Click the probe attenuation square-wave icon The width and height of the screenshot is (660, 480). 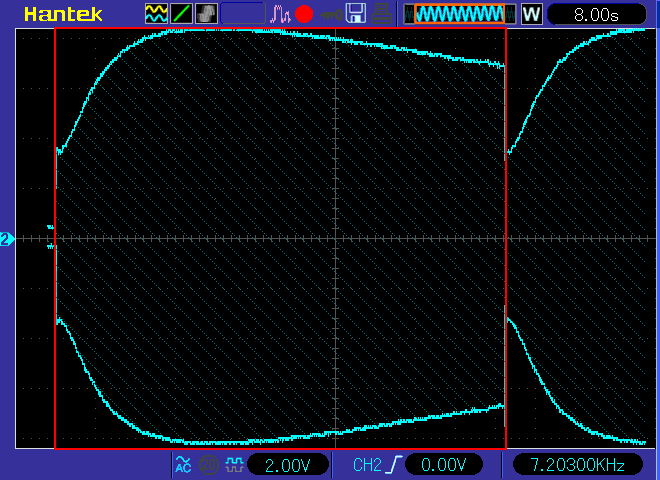[234, 465]
